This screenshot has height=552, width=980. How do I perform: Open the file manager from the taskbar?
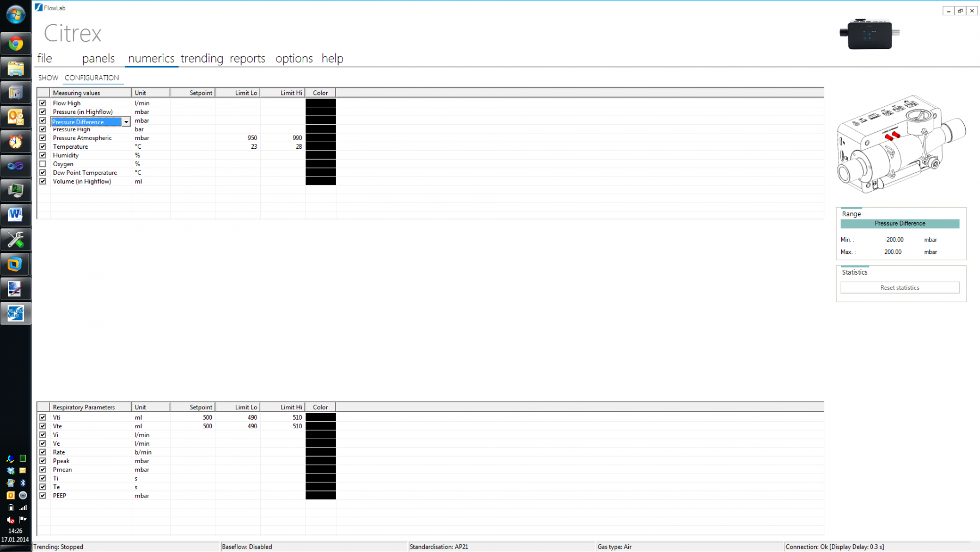point(16,68)
